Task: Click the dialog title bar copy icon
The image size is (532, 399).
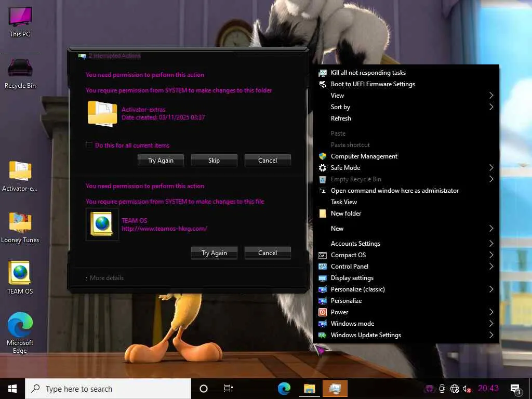Action: click(x=82, y=56)
